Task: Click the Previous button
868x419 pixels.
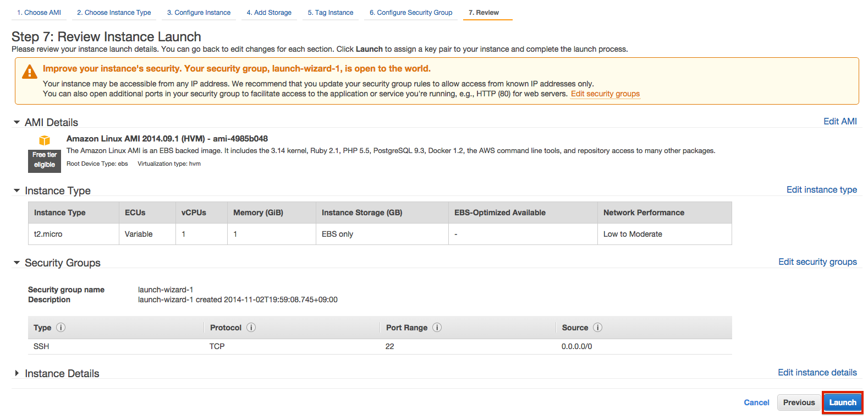Action: coord(799,402)
